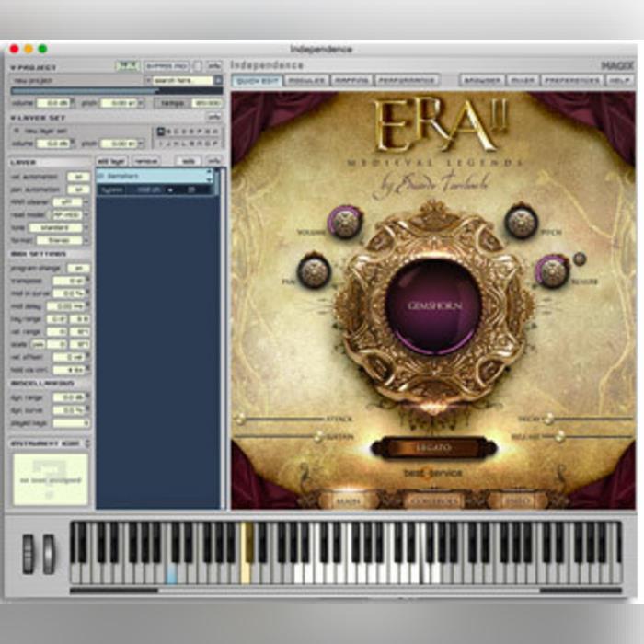Click the Reverb knob
The height and width of the screenshot is (644, 644).
[552, 271]
